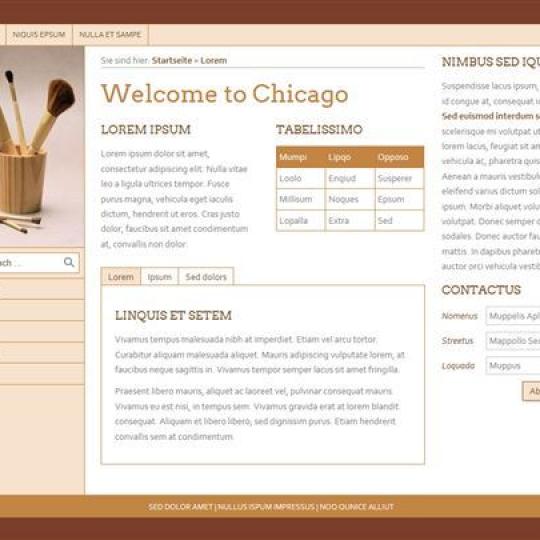Click the Lorem breadcrumb link
Viewport: 540px width, 540px height.
point(214,61)
